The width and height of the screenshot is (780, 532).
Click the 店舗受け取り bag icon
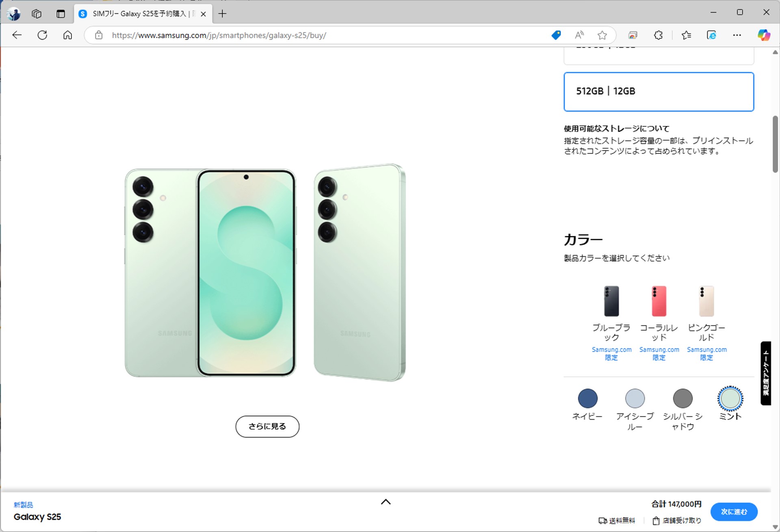point(656,521)
